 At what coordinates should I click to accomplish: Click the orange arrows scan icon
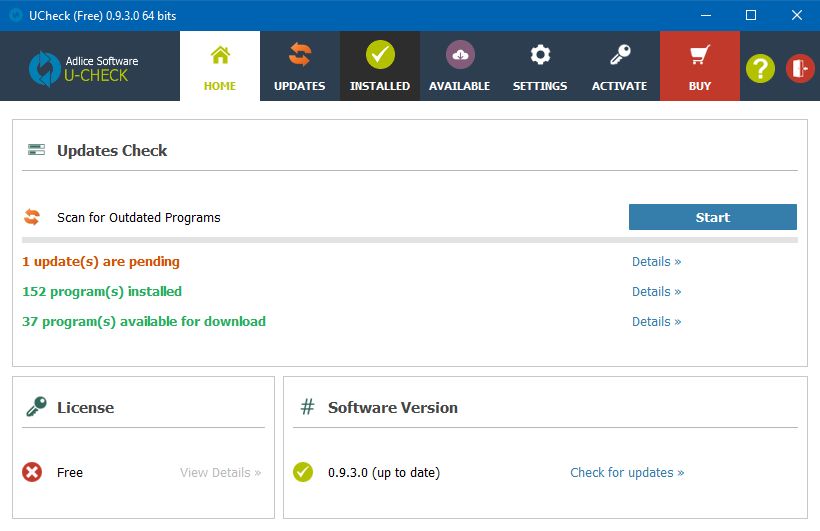click(32, 217)
